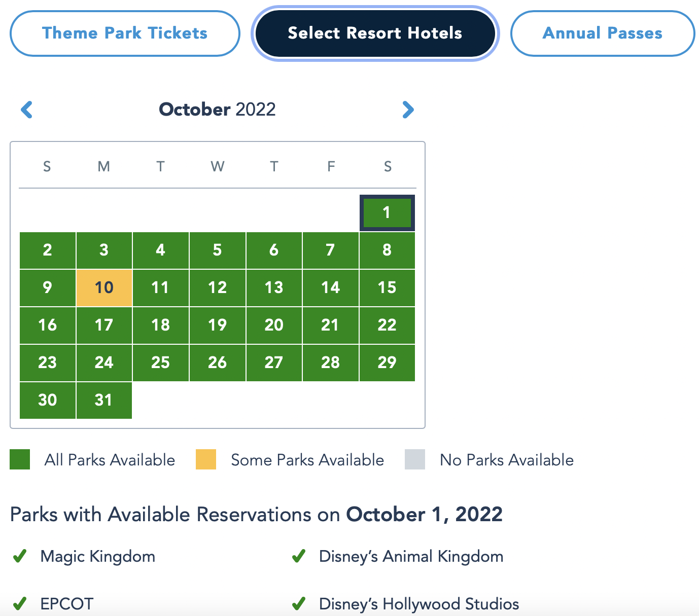The image size is (699, 616).
Task: Click the green All Parks Available swatch
Action: click(20, 459)
